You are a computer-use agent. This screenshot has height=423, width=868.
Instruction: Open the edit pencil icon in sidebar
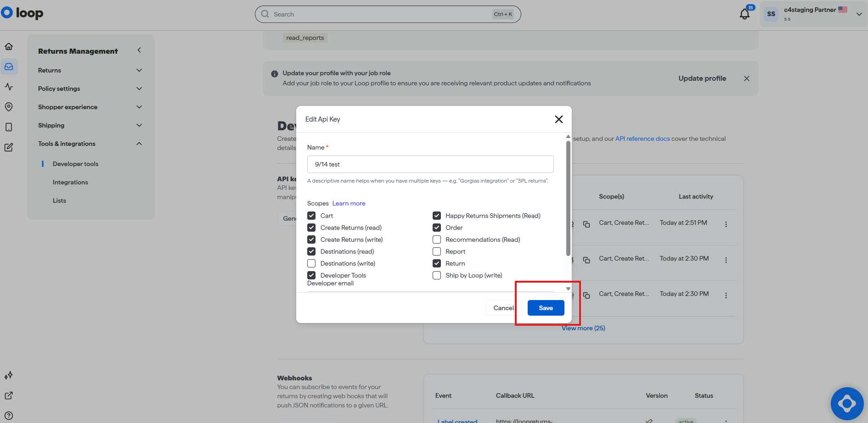tap(9, 147)
